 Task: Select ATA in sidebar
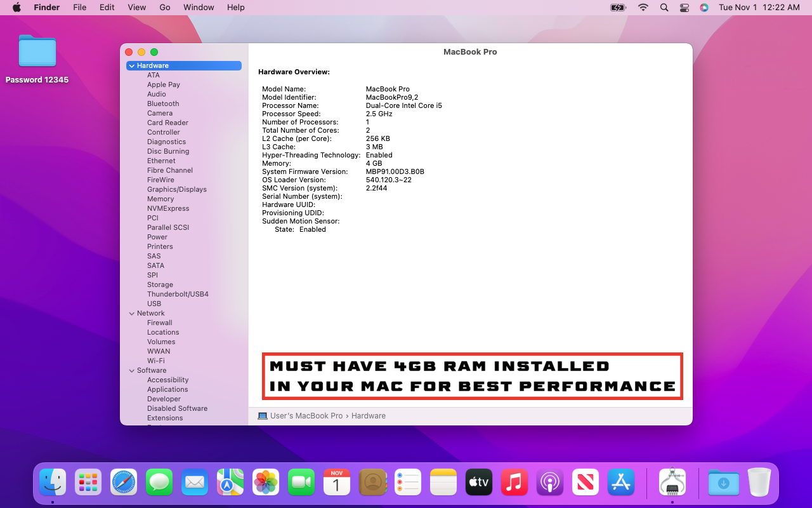pos(154,75)
